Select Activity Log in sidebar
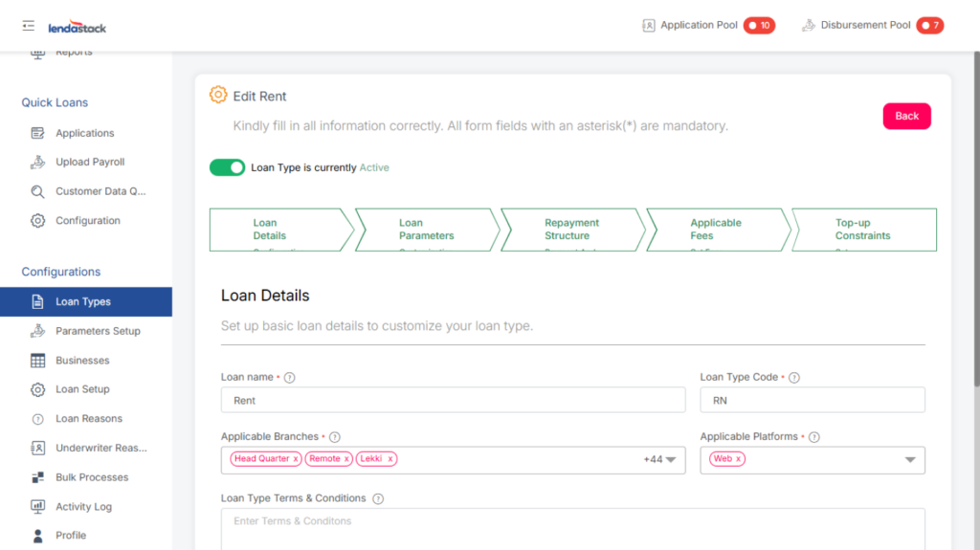Viewport: 980px width, 550px height. (x=83, y=507)
